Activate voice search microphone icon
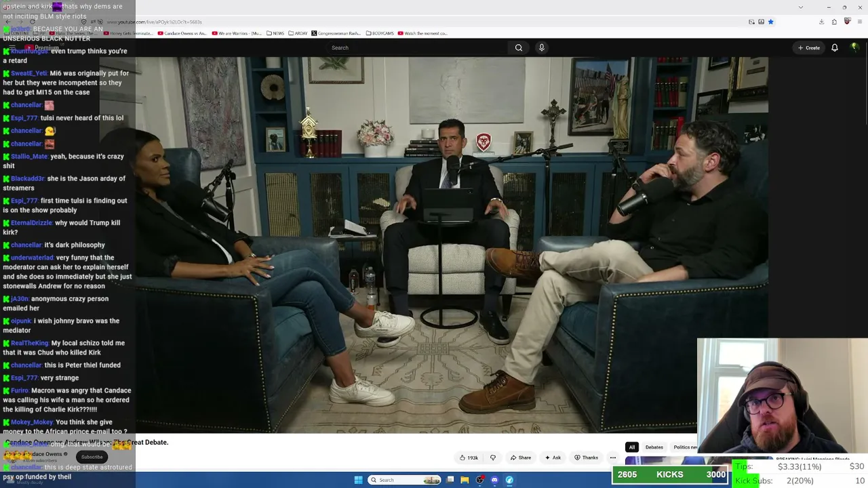This screenshot has height=488, width=868. (x=541, y=47)
